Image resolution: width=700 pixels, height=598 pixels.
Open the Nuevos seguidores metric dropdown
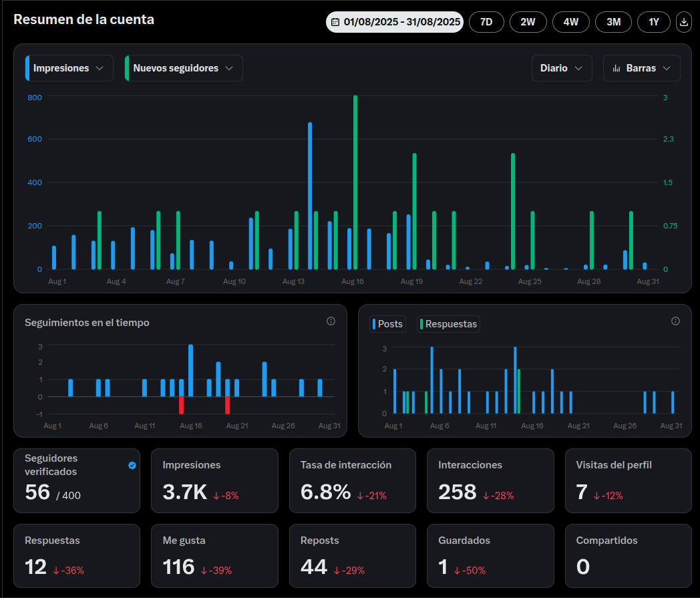tap(184, 68)
